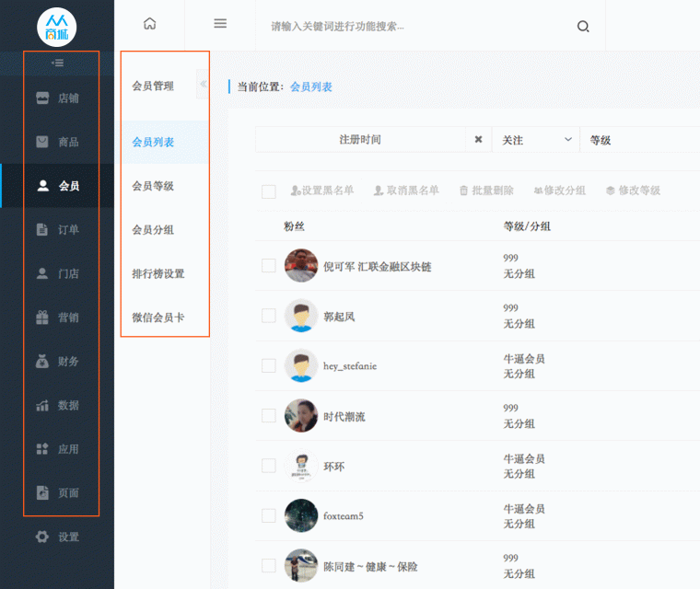Viewport: 700px width, 589px height.
Task: Click the 等级/分组 column header
Action: 527,226
